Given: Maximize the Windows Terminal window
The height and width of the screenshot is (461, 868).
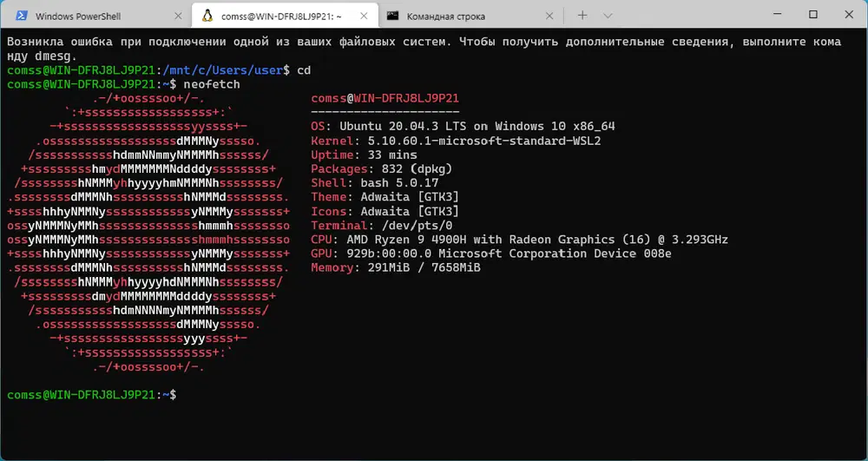Looking at the screenshot, I should [x=812, y=15].
